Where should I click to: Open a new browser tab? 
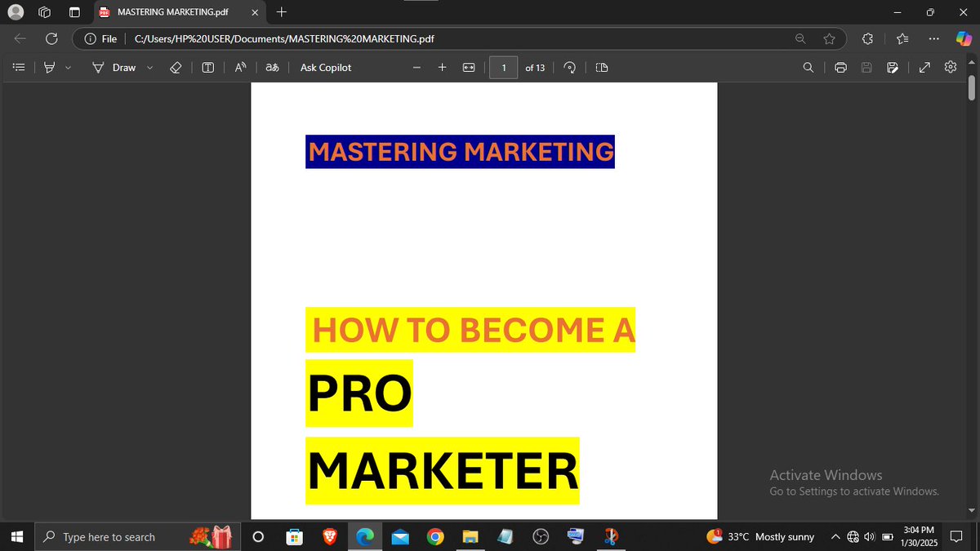(x=281, y=12)
